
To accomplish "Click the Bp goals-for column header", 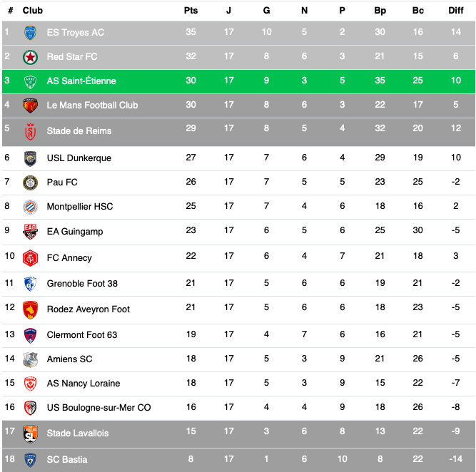I will click(380, 11).
